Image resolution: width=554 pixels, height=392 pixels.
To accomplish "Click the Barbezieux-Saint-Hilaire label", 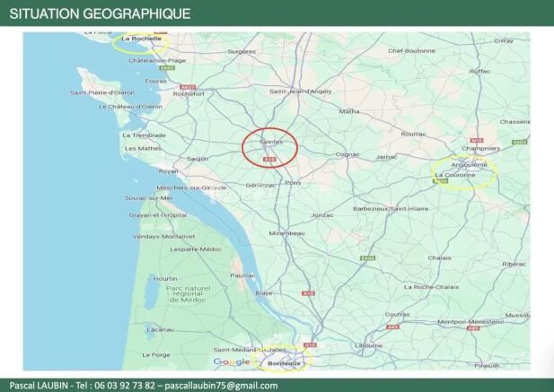I will pos(391,209).
